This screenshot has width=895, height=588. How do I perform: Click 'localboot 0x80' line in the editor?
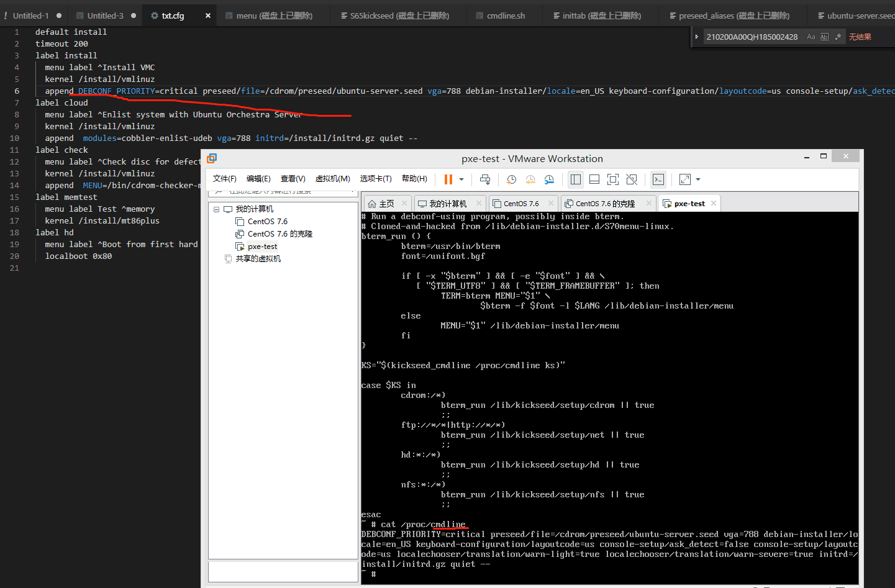point(78,256)
